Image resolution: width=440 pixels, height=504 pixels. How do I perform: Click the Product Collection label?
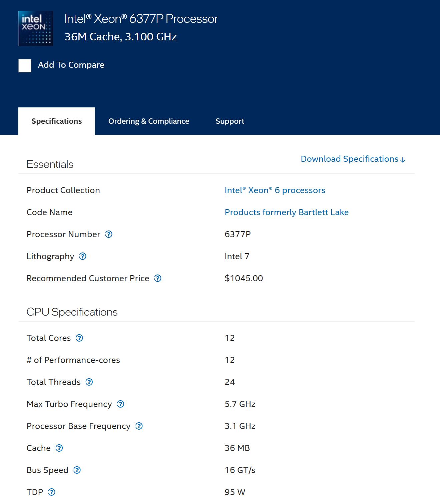pos(63,190)
